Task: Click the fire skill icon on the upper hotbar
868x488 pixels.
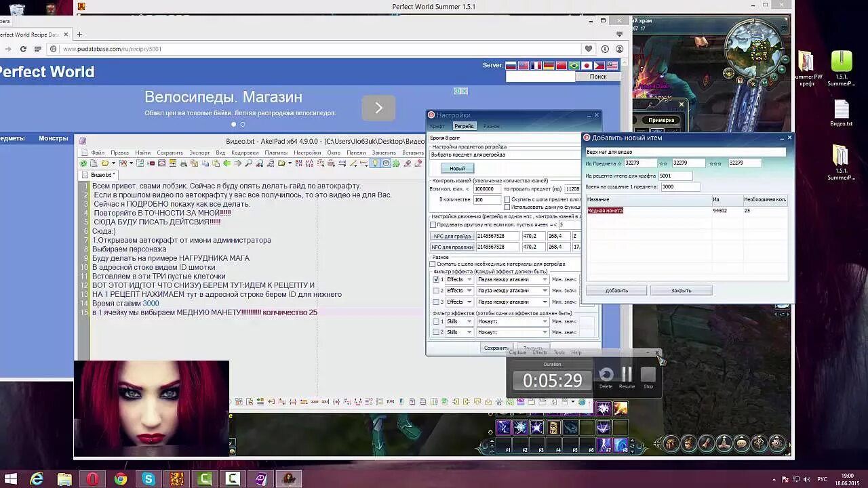Action: [x=620, y=409]
